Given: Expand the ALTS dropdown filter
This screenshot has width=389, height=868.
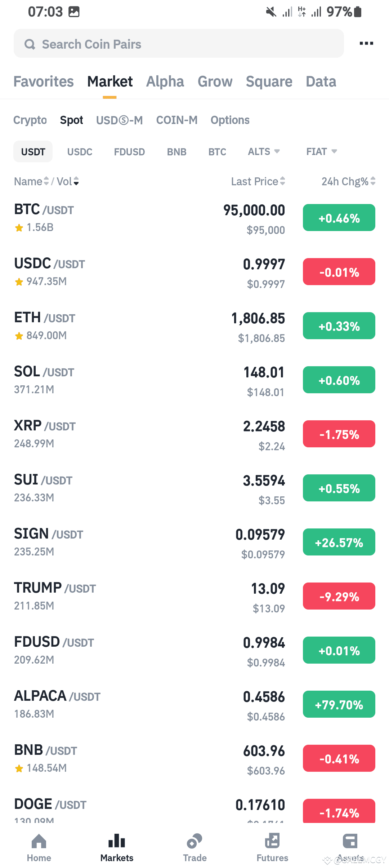Looking at the screenshot, I should pos(264,151).
